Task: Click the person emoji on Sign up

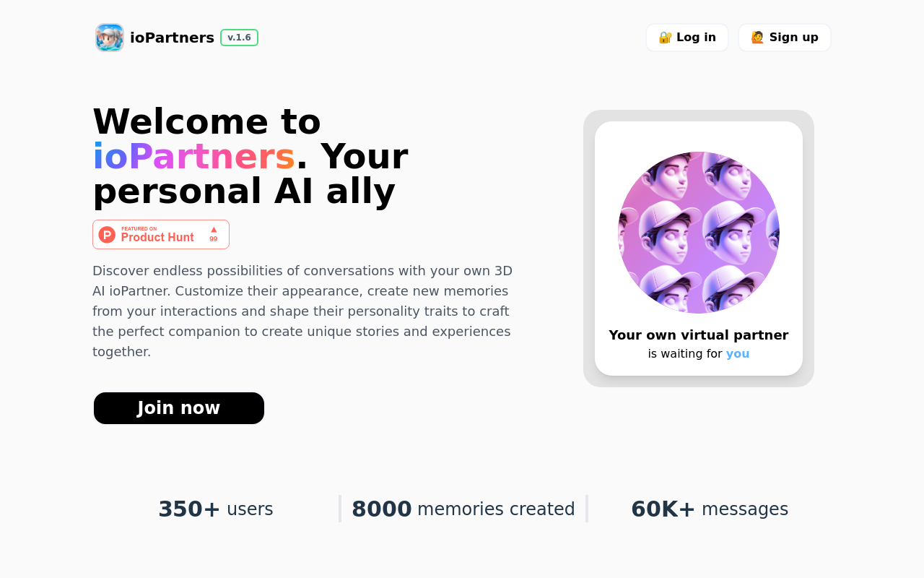Action: [x=757, y=38]
